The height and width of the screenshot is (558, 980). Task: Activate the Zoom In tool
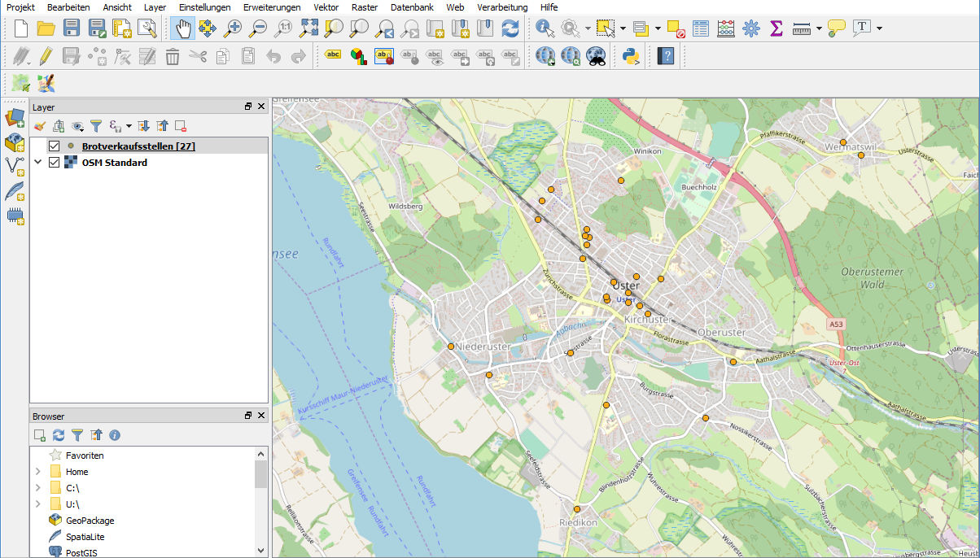(x=234, y=28)
